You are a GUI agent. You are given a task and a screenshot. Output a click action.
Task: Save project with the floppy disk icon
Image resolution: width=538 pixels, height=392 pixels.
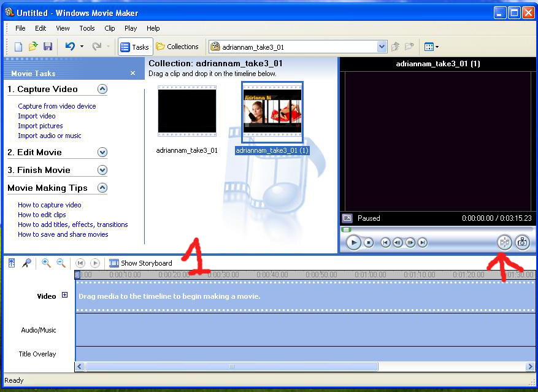(48, 47)
